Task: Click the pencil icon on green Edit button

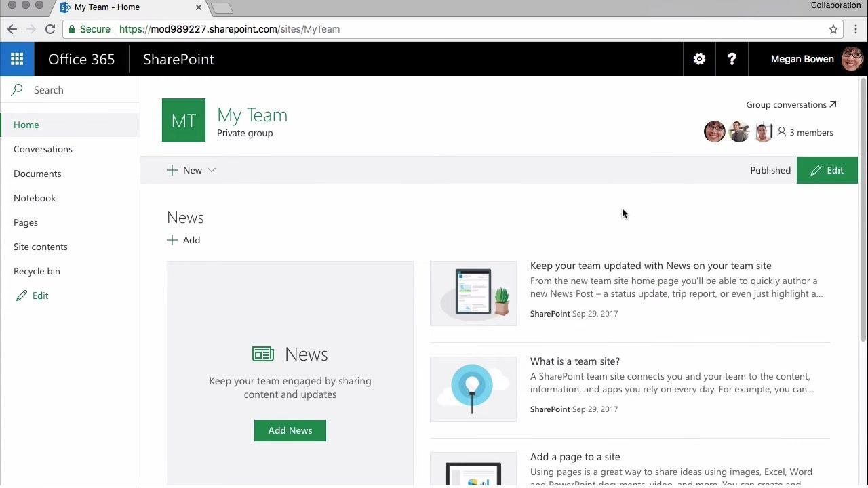Action: click(816, 170)
